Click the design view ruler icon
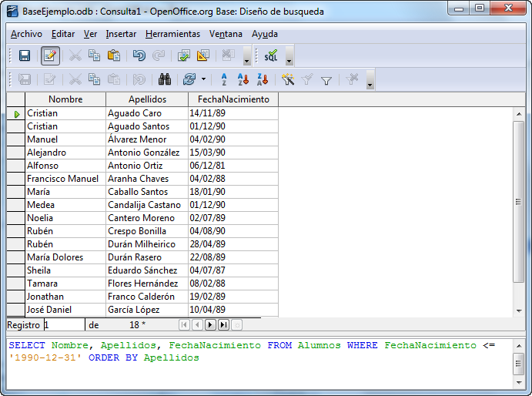This screenshot has height=396, width=532. [x=203, y=55]
